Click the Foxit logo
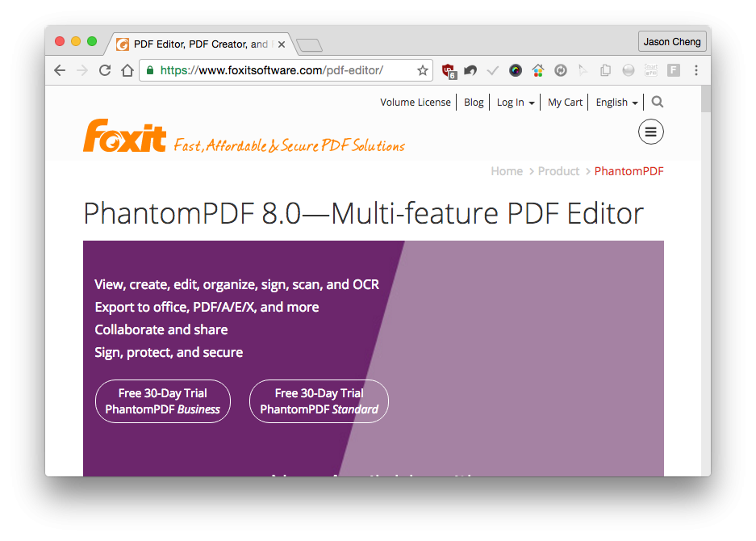The image size is (756, 541). [124, 136]
